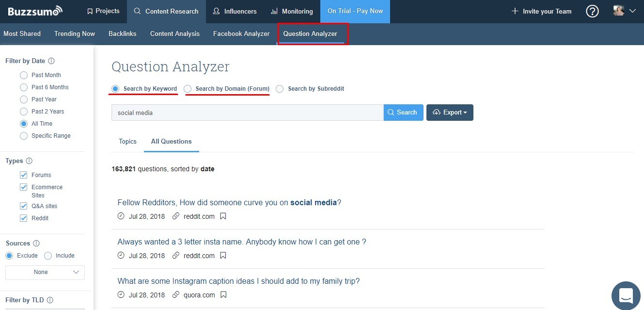
Task: Click reddit.com under the '3 letter insta name' question
Action: (x=199, y=256)
